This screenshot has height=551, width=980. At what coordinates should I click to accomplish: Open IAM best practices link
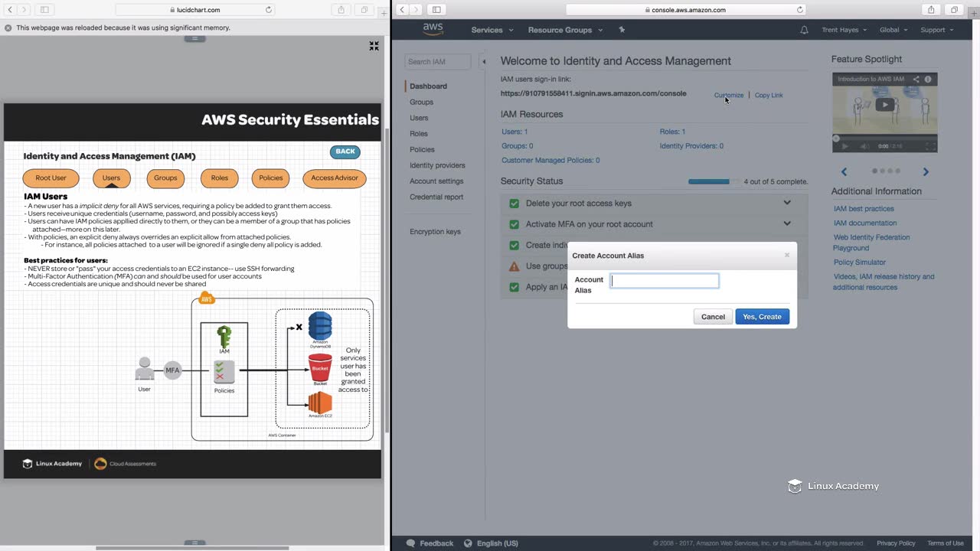pyautogui.click(x=864, y=209)
